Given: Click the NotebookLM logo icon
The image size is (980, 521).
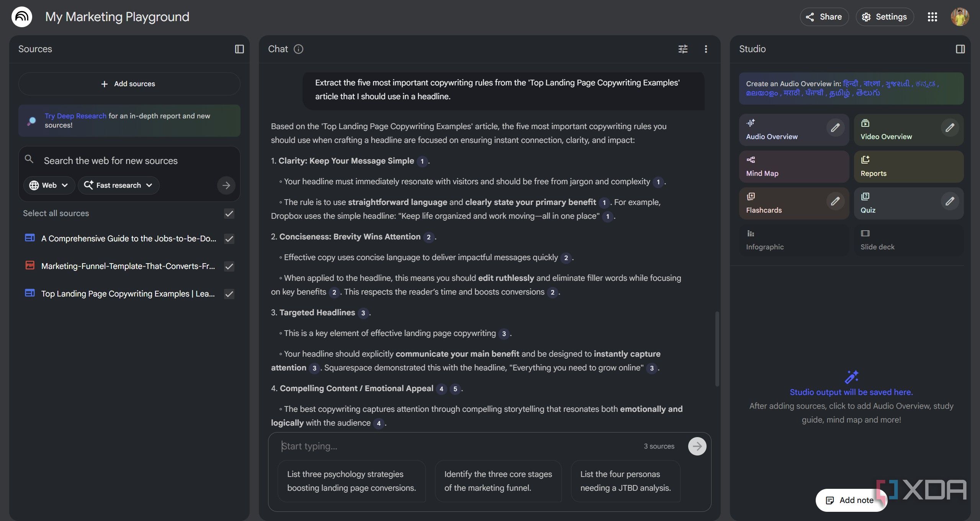Looking at the screenshot, I should click(22, 17).
